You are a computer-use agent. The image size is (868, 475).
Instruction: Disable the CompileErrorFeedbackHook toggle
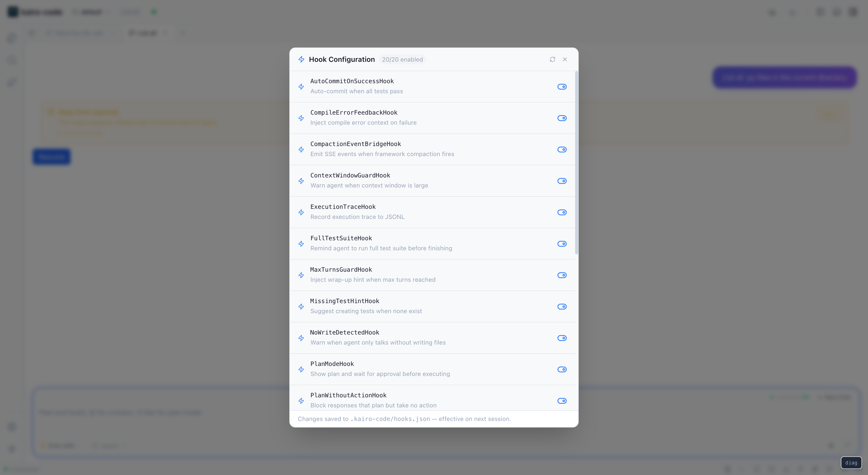[x=562, y=118]
